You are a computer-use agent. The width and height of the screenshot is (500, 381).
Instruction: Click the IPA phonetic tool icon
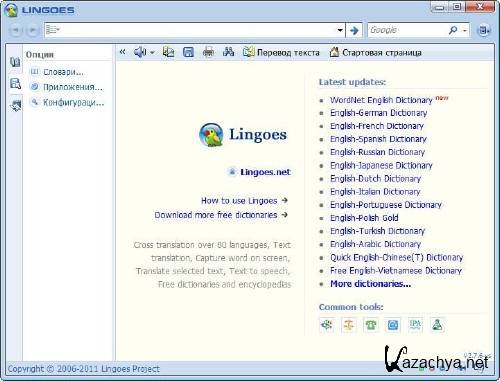pos(415,324)
